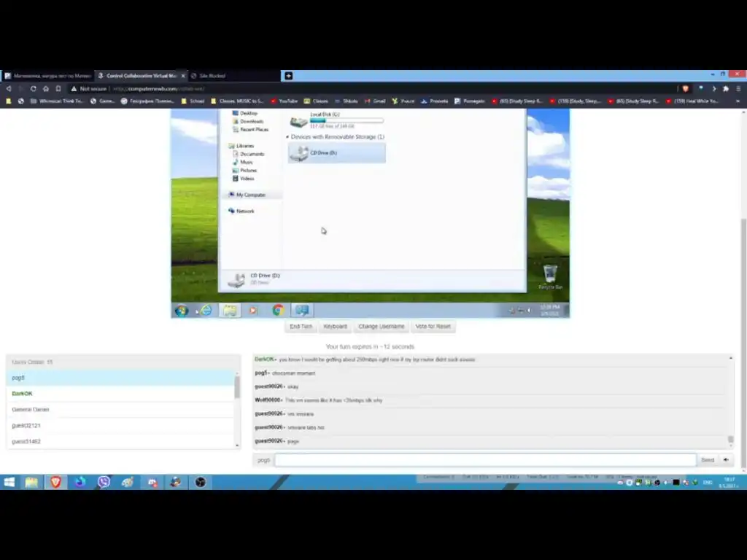Screen dimensions: 747x560
Task: Click the host taskbar clock
Action: click(729, 483)
